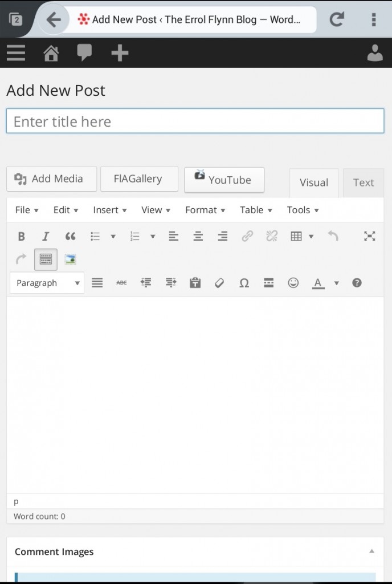Apply blockquote formatting
The height and width of the screenshot is (584, 392).
click(70, 236)
